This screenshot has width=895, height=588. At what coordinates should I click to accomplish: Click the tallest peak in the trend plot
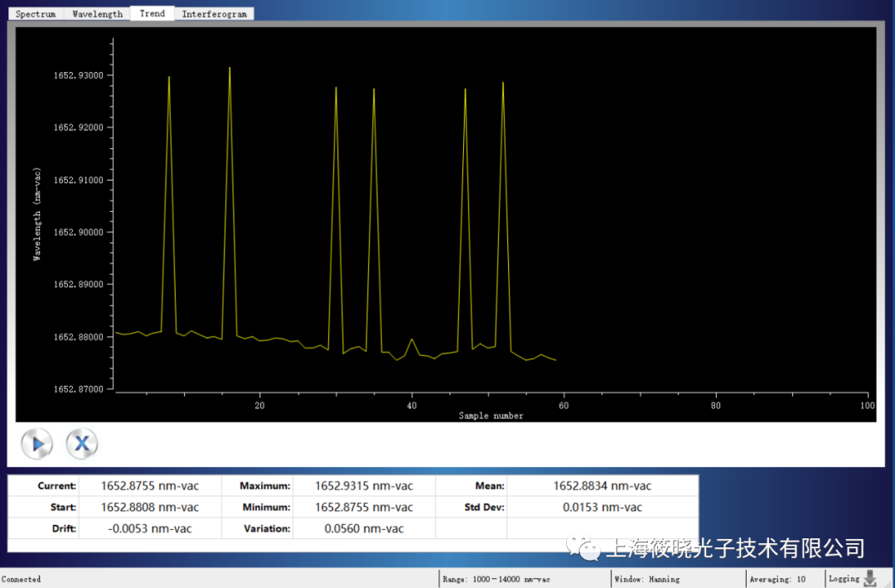[x=230, y=70]
